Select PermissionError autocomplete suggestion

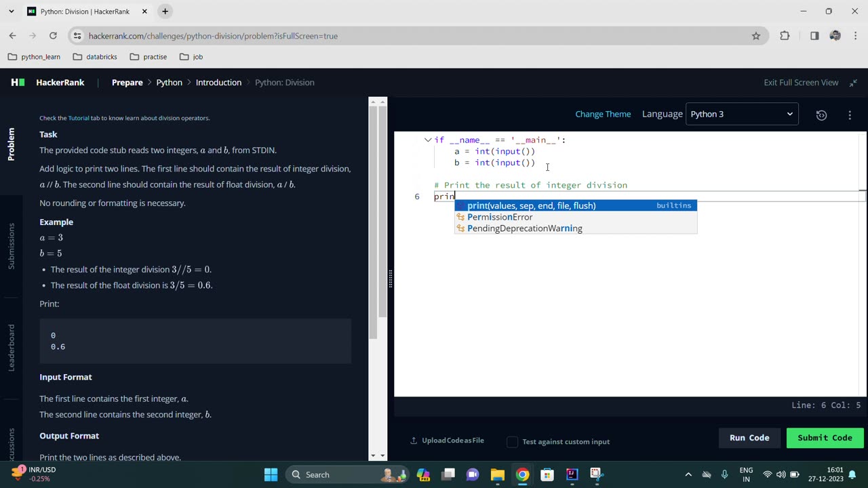(576, 217)
